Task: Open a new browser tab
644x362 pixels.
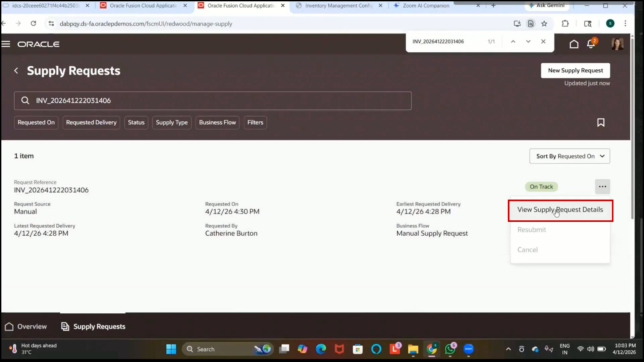Action: pyautogui.click(x=493, y=6)
